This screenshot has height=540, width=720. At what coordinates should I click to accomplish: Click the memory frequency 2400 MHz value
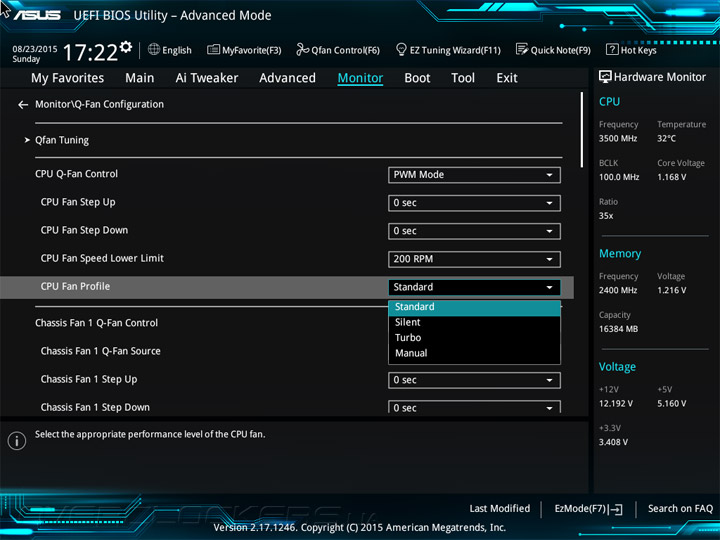(x=618, y=290)
